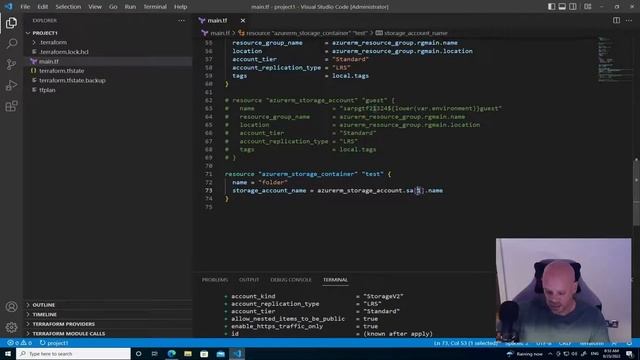Open terraform.tfstate.backup file

pyautogui.click(x=107, y=80)
